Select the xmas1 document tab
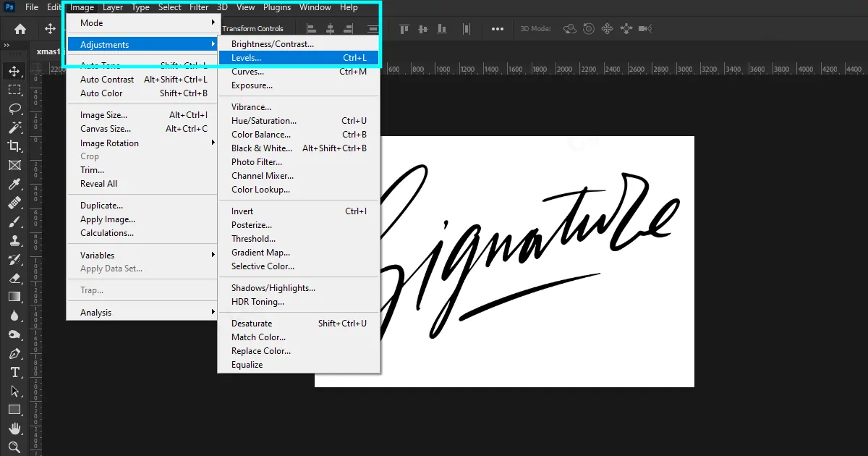 pyautogui.click(x=47, y=51)
